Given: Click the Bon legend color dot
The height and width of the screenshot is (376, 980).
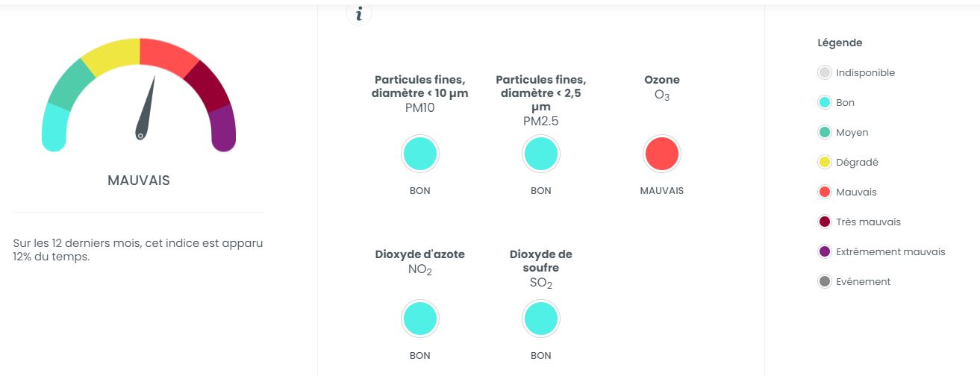Looking at the screenshot, I should pyautogui.click(x=825, y=103).
